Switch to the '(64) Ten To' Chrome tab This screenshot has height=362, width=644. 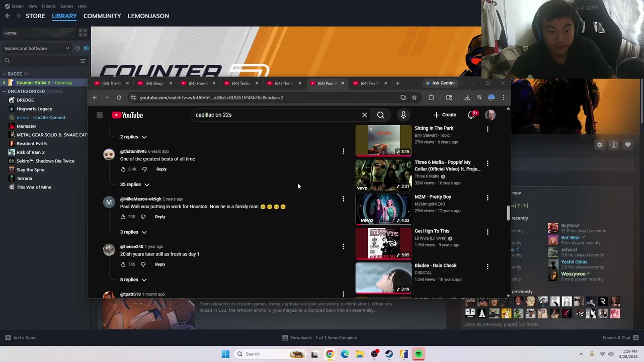[370, 83]
